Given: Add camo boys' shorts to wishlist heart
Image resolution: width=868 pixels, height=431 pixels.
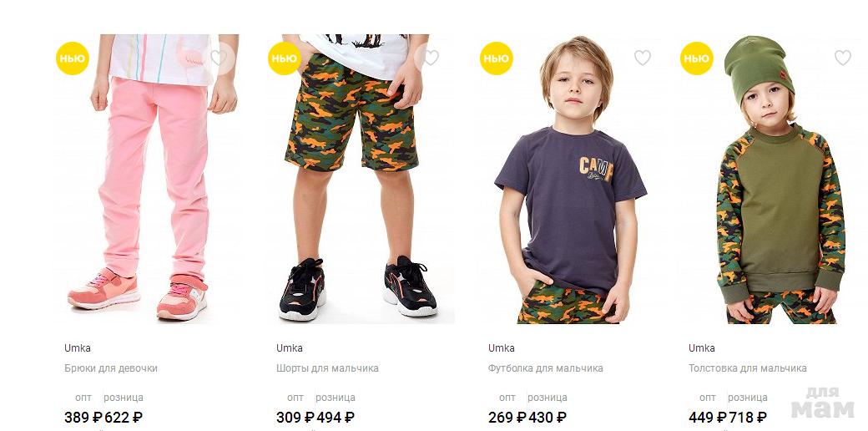Looking at the screenshot, I should (x=431, y=58).
